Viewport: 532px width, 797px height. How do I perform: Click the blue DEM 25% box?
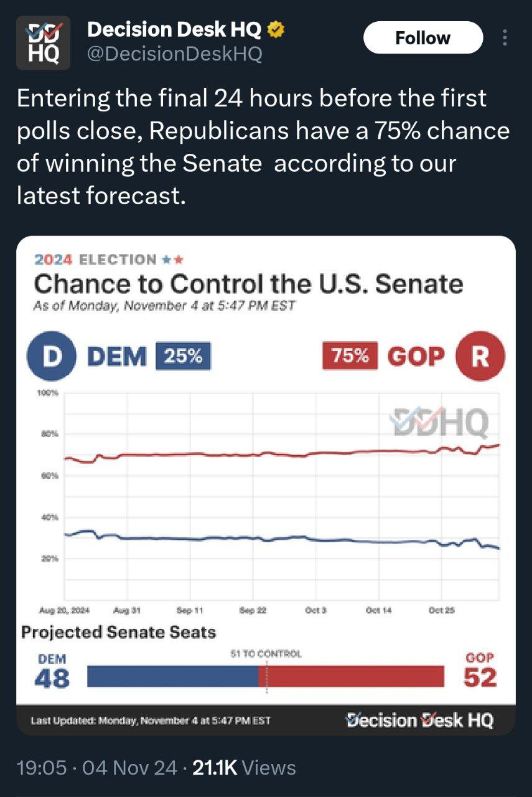[x=183, y=357]
